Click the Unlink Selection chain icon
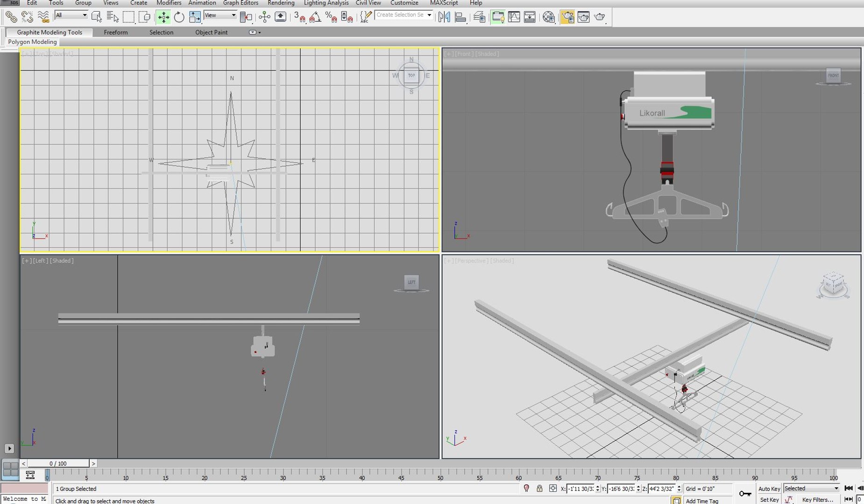This screenshot has height=504, width=864. pyautogui.click(x=27, y=17)
